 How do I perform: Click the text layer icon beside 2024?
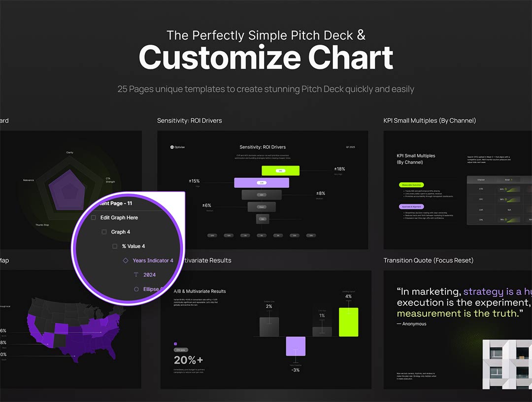tap(136, 275)
